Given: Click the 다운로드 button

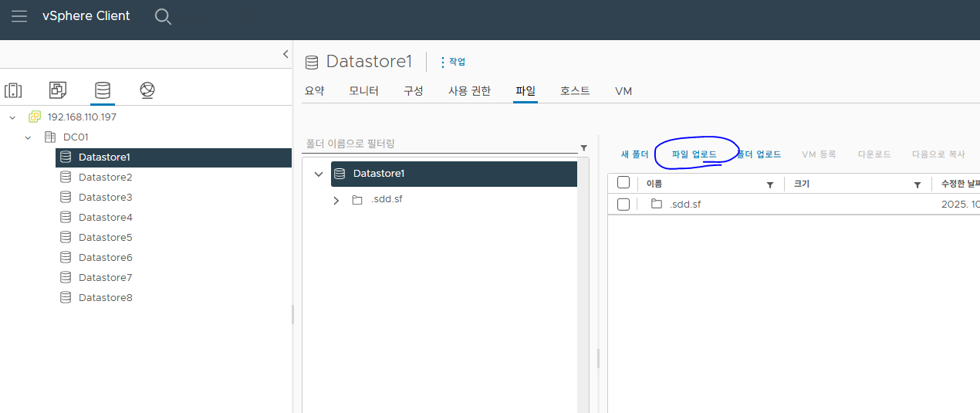Looking at the screenshot, I should click(x=874, y=154).
